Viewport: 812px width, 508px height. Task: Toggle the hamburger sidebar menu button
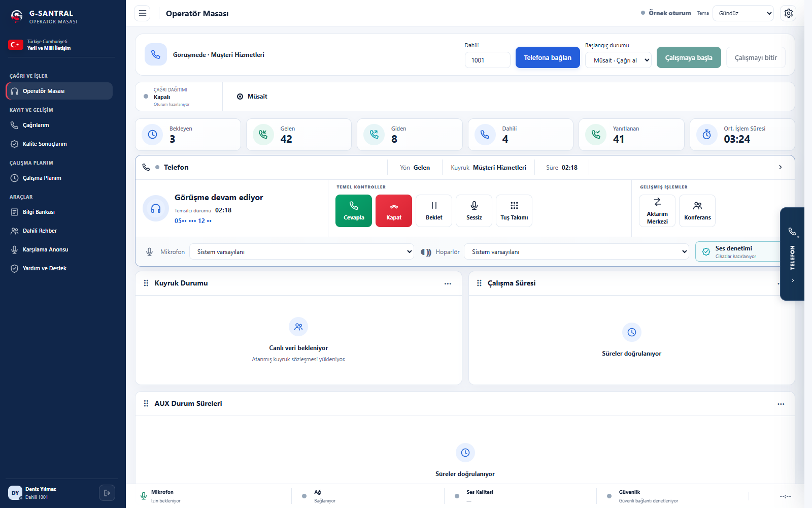click(x=143, y=13)
